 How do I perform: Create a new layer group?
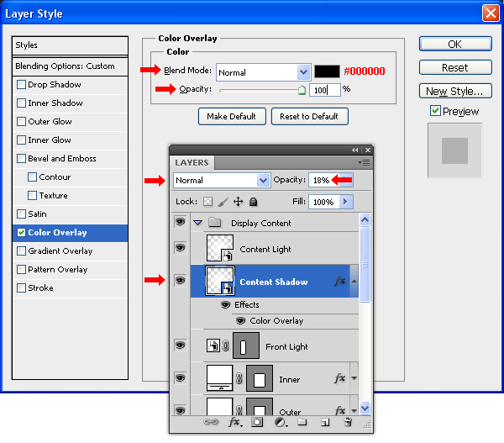tap(302, 423)
